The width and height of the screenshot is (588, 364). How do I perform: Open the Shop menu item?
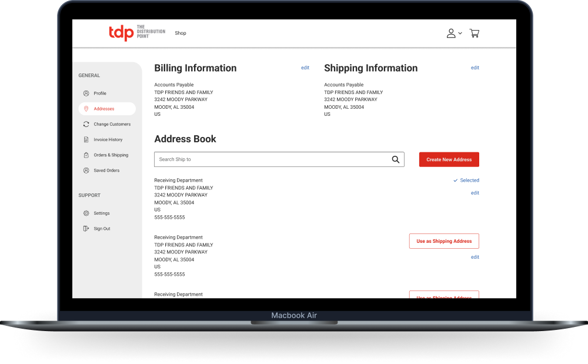point(181,34)
